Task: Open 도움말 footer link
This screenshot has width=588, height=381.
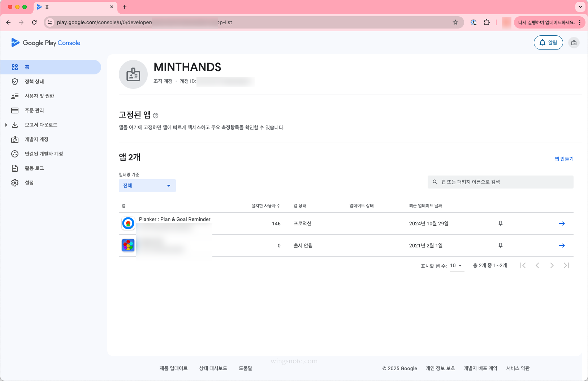Action: (246, 368)
